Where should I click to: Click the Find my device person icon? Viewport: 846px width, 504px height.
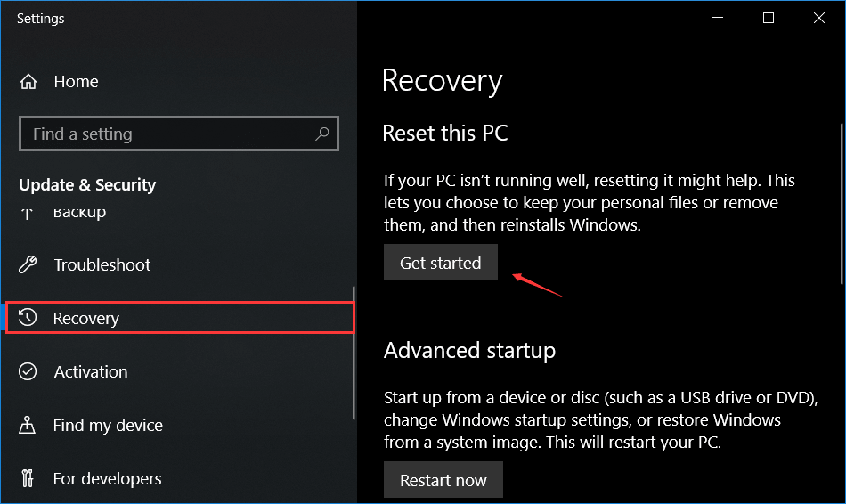[28, 425]
